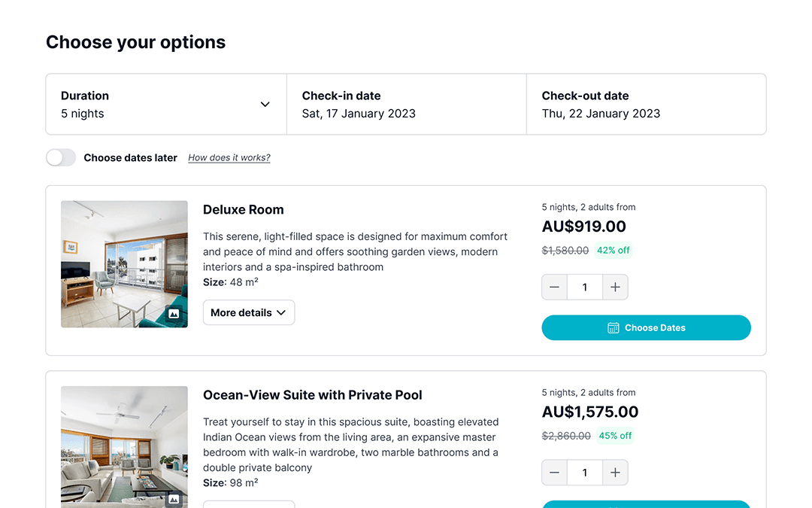Toggle the Choose dates later switch

[x=61, y=157]
